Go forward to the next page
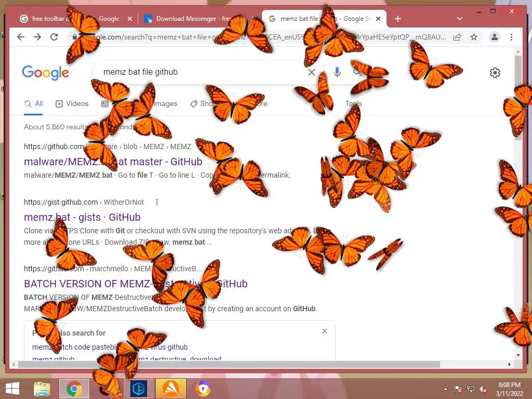Screen dimensions: 532x399 37,37
